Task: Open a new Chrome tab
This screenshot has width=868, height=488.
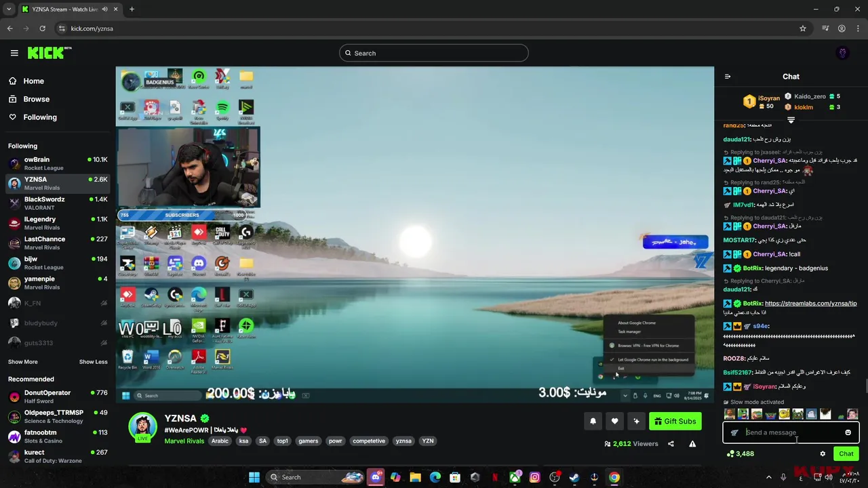Action: tap(132, 9)
